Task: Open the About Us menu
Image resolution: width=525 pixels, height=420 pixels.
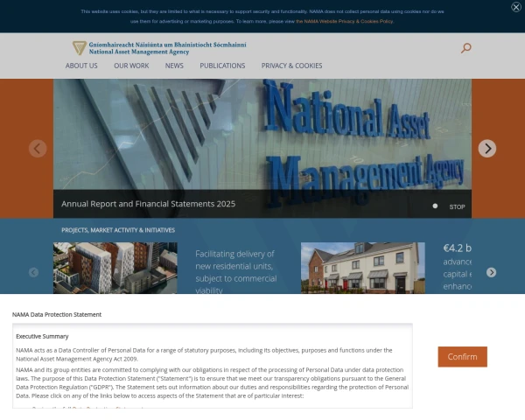Action: tap(81, 66)
